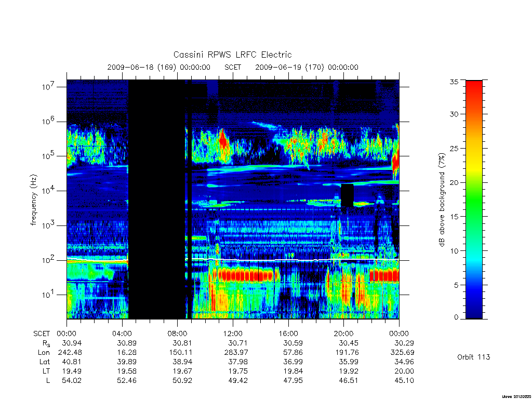
Task: Click the Rs value 30.29
Action: 404,343
